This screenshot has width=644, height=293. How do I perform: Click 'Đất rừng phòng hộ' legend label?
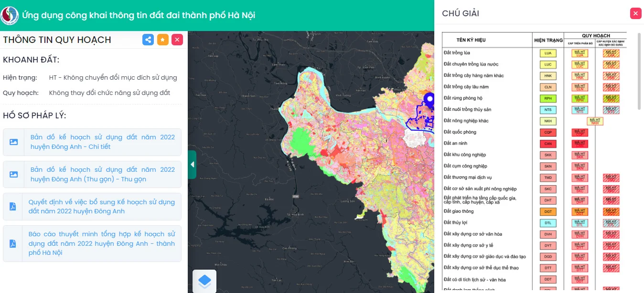click(x=463, y=98)
